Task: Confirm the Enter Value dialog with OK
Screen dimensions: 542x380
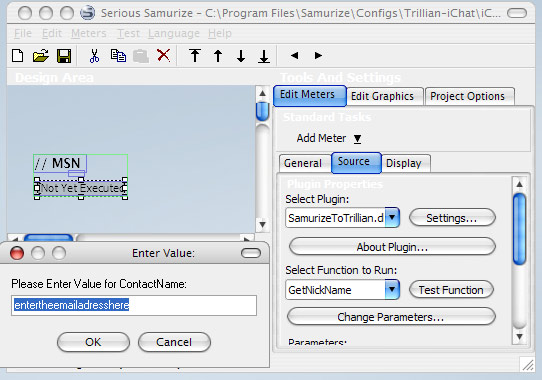Action: point(93,342)
